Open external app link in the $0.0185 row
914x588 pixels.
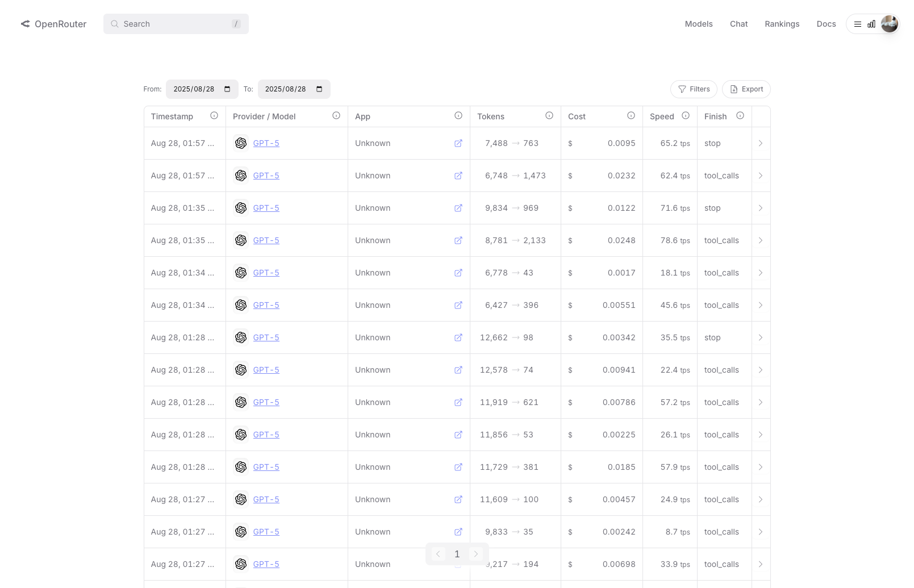point(458,467)
